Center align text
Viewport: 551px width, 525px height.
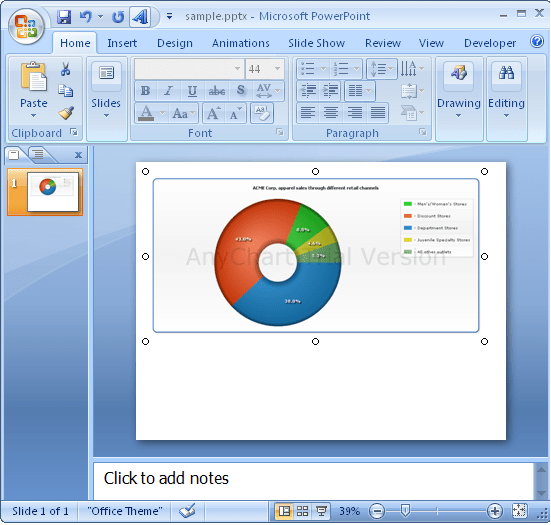click(331, 113)
